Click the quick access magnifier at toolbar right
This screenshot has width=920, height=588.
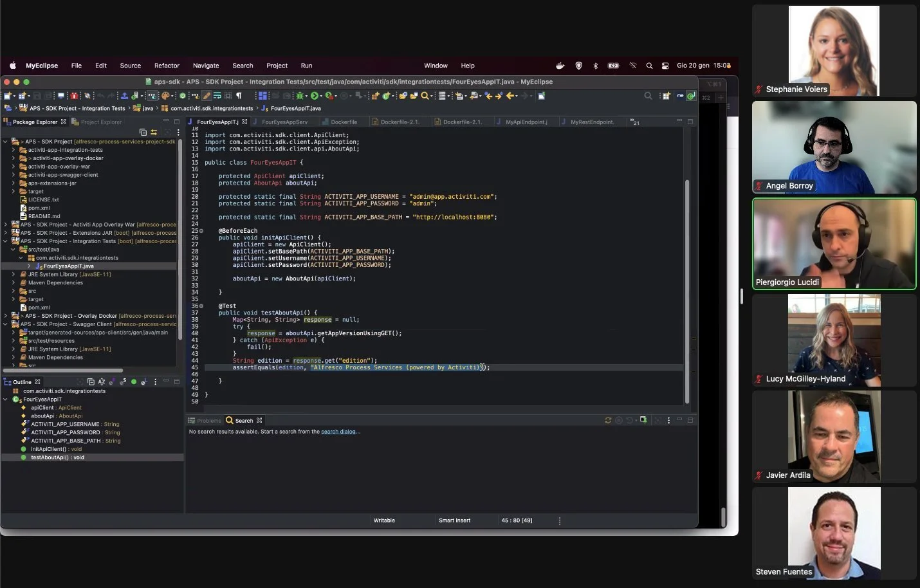[648, 96]
